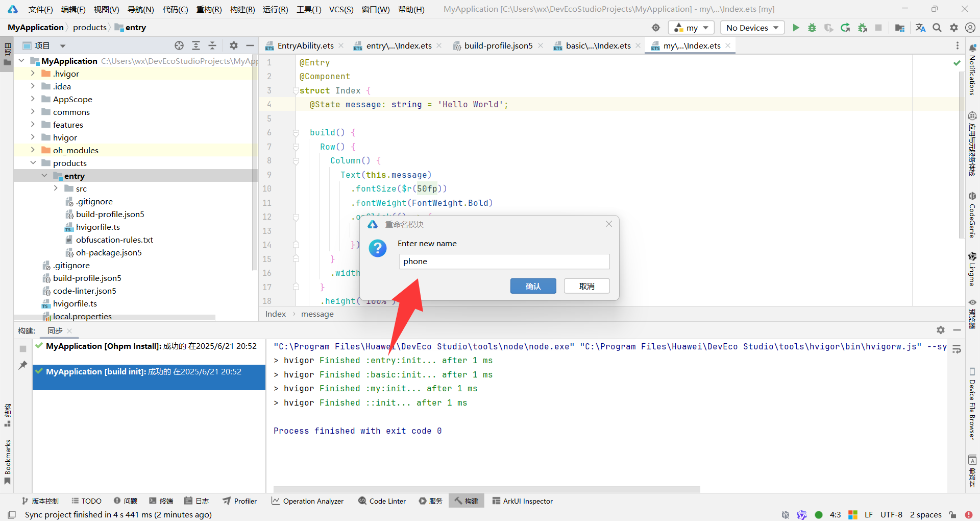Open CodeGenie side panel
The height and width of the screenshot is (521, 980).
[972, 215]
